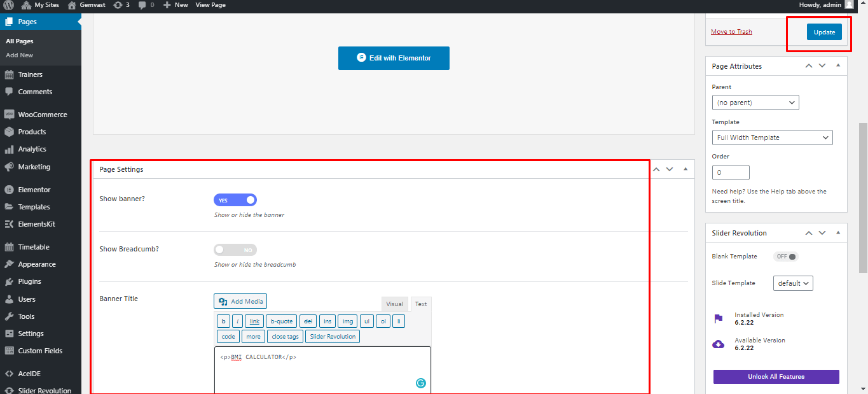The width and height of the screenshot is (868, 394).
Task: Click the AceIDE code icon
Action: click(9, 374)
